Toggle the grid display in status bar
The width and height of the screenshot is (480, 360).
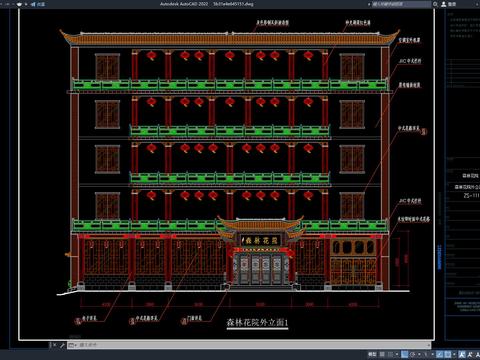pos(382,354)
